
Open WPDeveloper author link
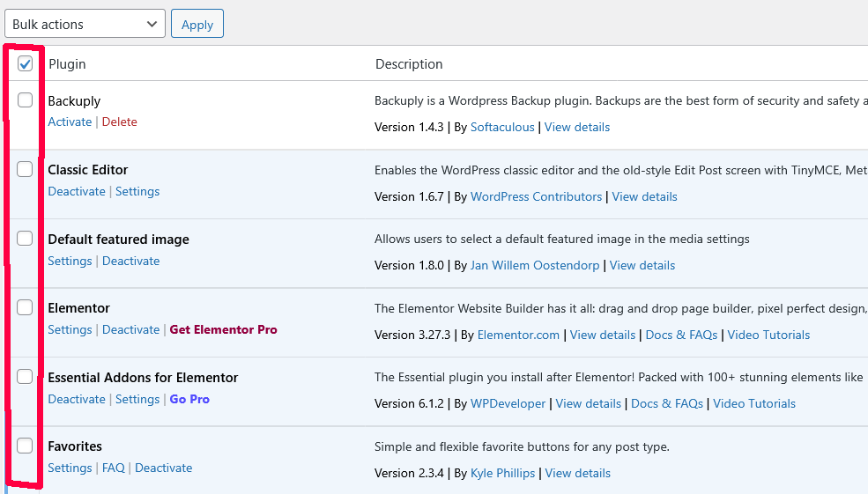coord(508,404)
